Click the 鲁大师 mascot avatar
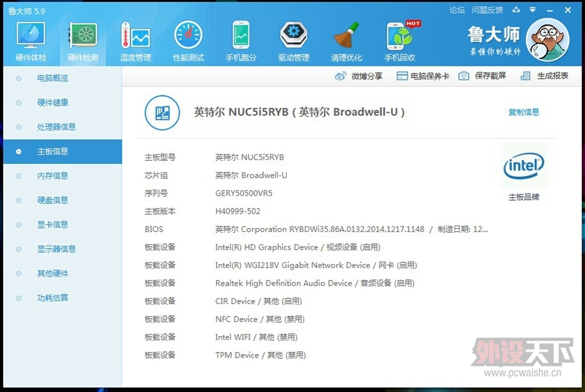This screenshot has width=585, height=392. coord(547,40)
